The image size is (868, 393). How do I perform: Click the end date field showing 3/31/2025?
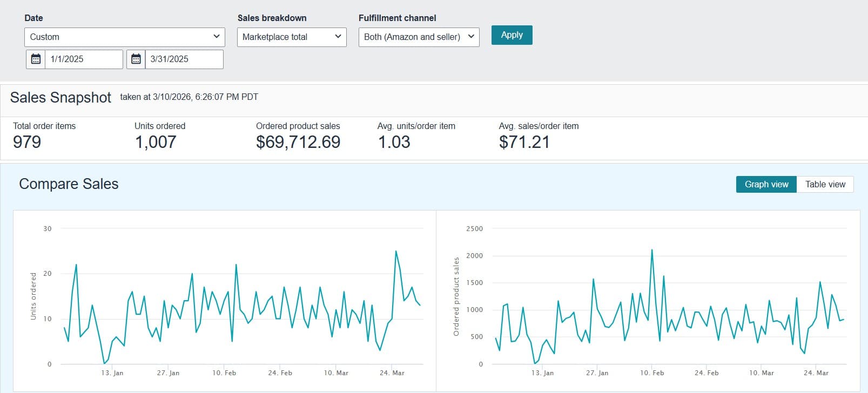pos(184,59)
